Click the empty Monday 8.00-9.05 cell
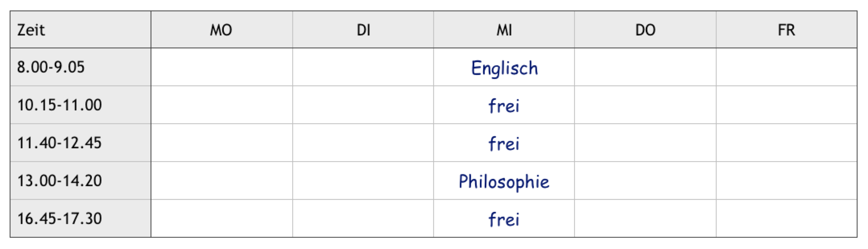Screen dimensions: 868x249 click(x=221, y=67)
